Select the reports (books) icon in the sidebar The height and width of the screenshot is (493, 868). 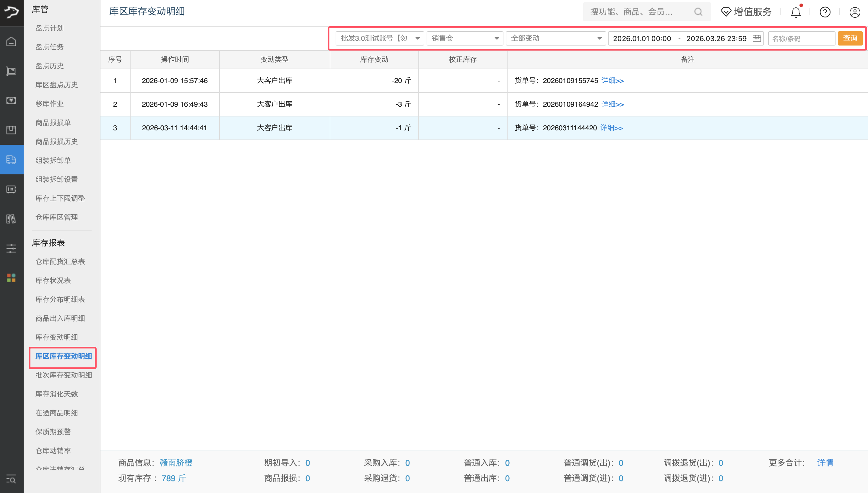[x=12, y=219]
